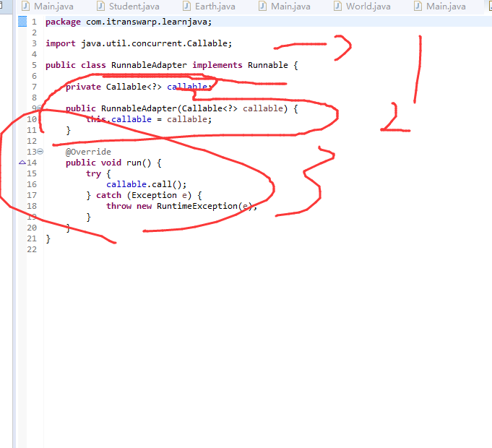Click "throw new RuntimeException(e);" statement
The image size is (492, 448).
(181, 206)
